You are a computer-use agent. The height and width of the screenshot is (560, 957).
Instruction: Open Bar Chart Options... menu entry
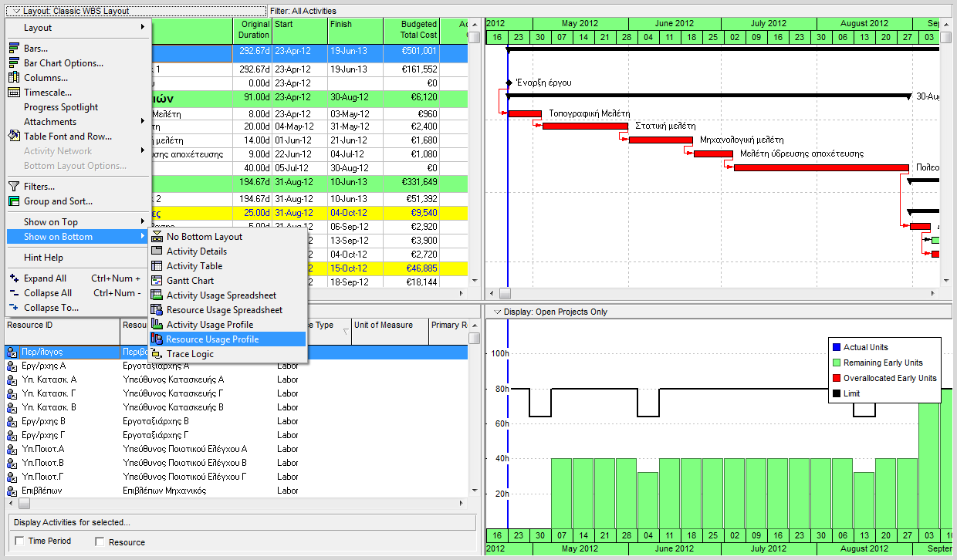[x=78, y=63]
